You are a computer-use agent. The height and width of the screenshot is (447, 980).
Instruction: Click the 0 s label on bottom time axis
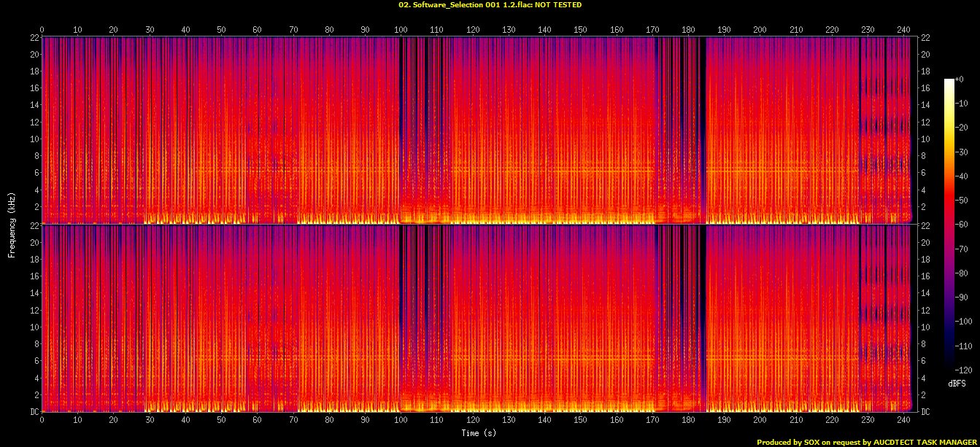[x=42, y=420]
